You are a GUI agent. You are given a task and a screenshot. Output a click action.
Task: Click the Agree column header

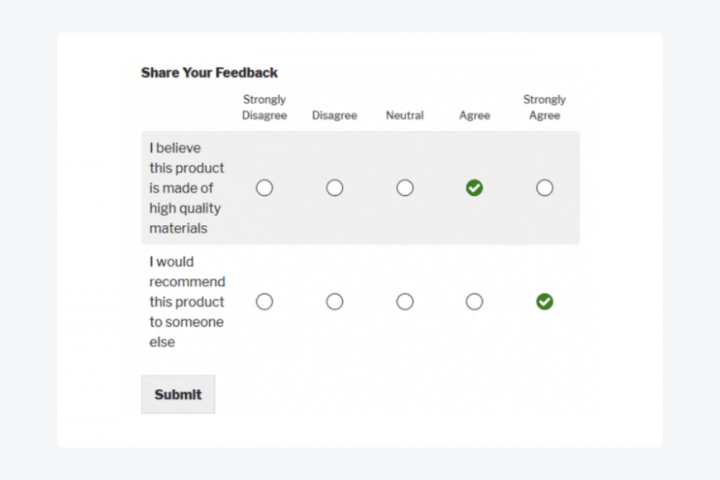click(x=474, y=115)
